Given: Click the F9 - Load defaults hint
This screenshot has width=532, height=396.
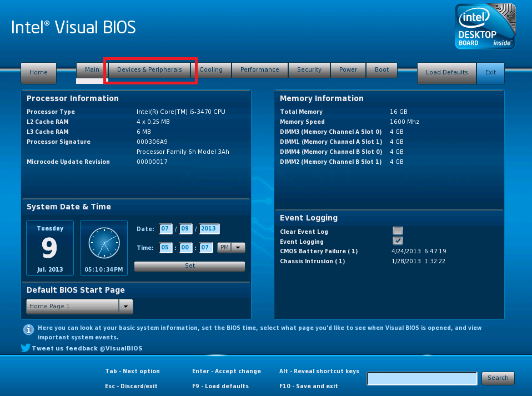Looking at the screenshot, I should point(220,386).
